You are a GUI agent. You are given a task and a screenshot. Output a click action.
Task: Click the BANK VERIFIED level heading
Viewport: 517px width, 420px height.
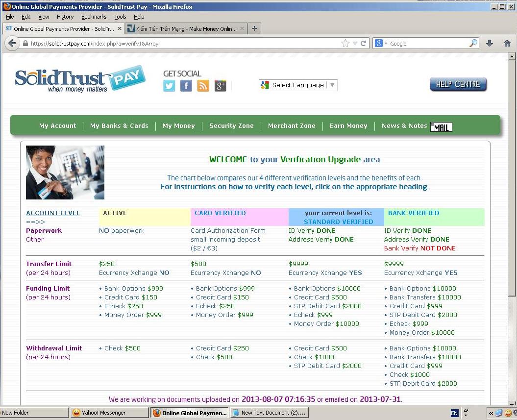click(414, 213)
